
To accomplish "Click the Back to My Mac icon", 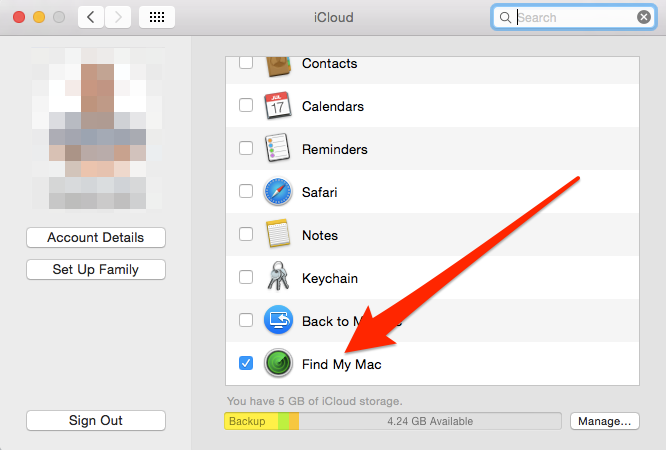I will (278, 320).
